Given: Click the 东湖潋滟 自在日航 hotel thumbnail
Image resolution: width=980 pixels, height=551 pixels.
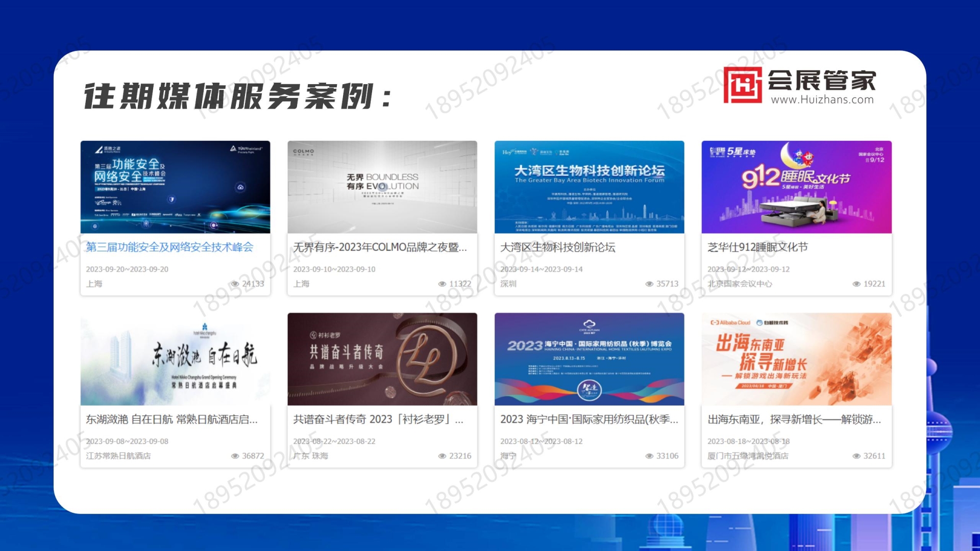Looking at the screenshot, I should pos(175,359).
